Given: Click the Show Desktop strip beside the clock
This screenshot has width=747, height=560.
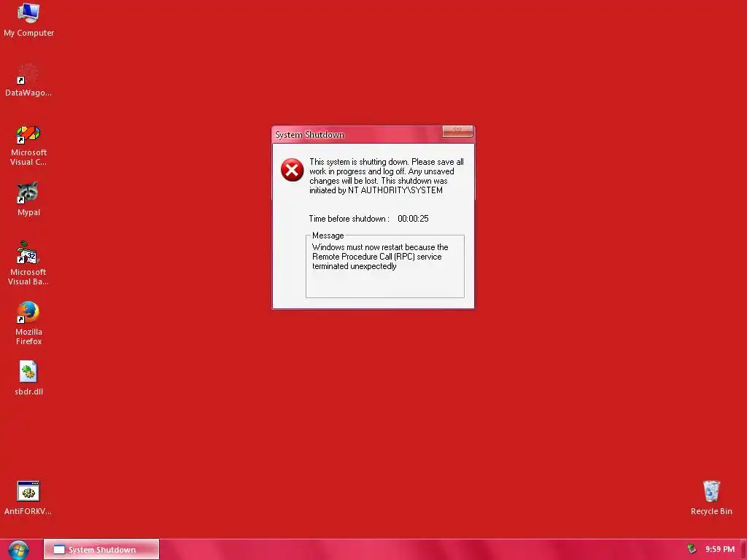Looking at the screenshot, I should 743,550.
